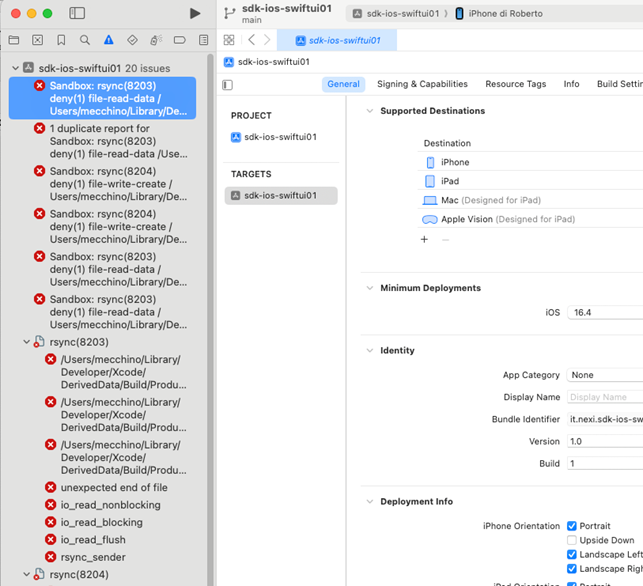This screenshot has height=586, width=643.
Task: Select sdk-ios-swiftui01 under PROJECT
Action: (281, 137)
